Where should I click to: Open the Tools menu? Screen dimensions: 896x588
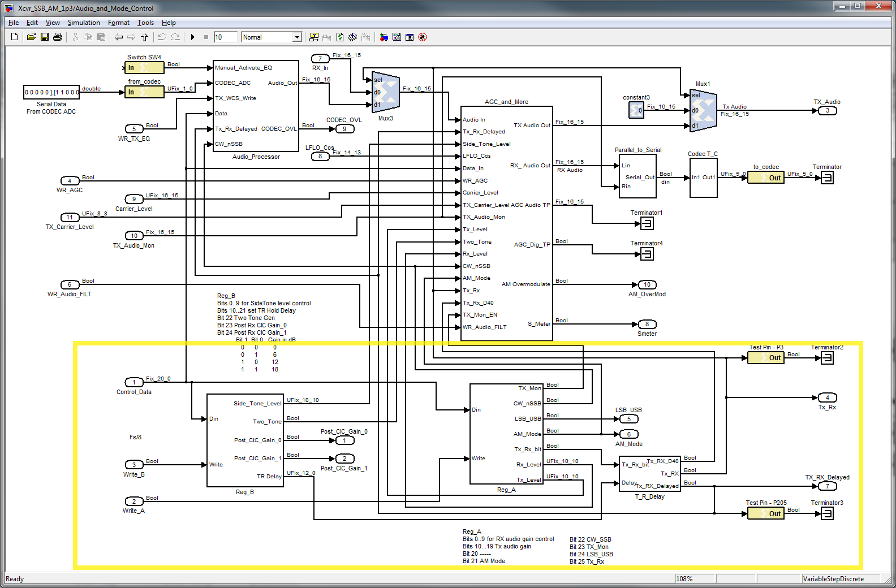(x=145, y=23)
